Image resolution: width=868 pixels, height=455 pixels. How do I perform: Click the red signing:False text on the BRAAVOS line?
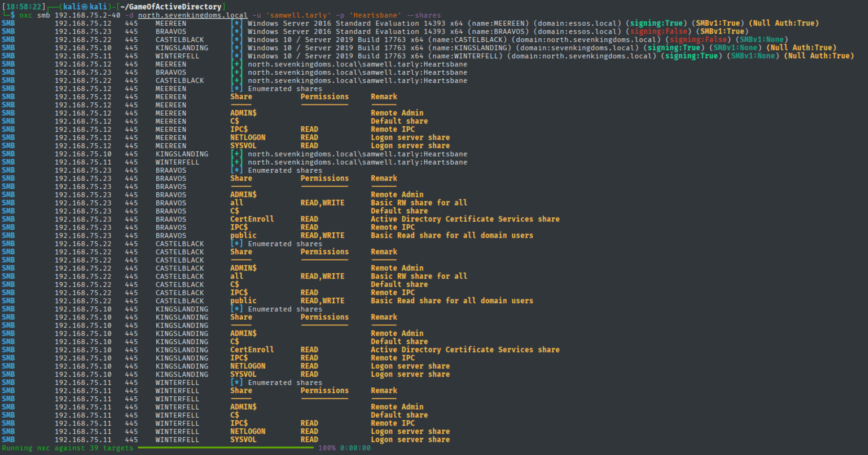(658, 32)
